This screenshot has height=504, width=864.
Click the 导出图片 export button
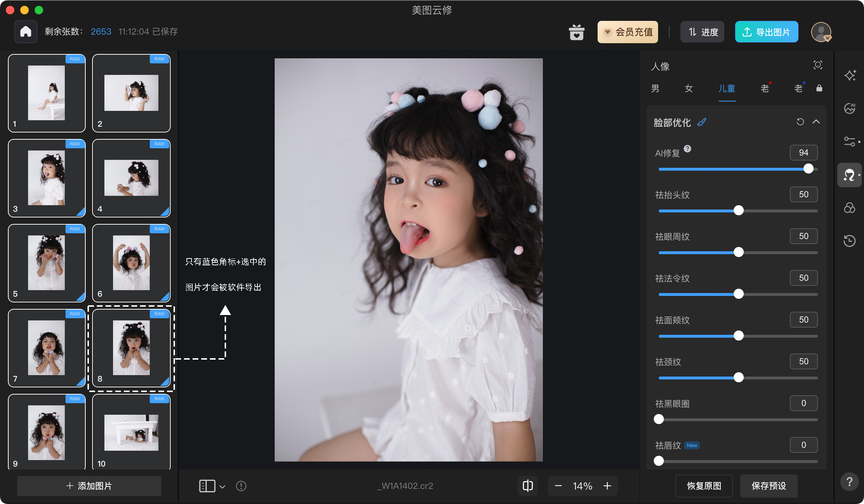tap(766, 32)
